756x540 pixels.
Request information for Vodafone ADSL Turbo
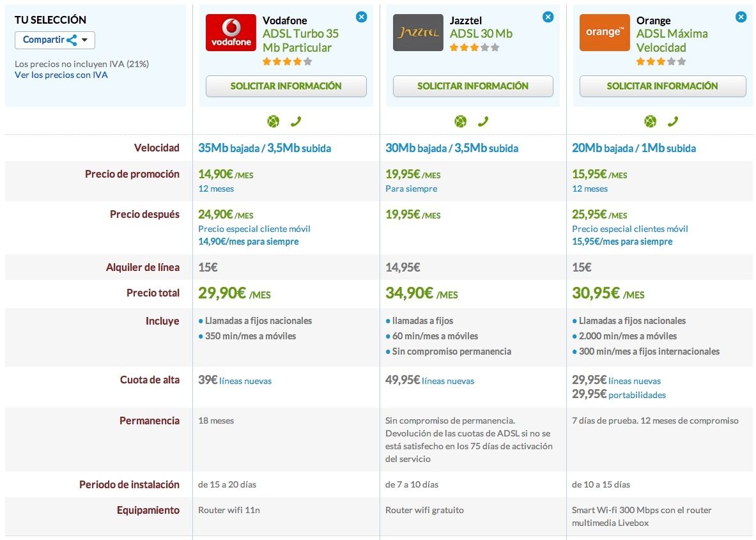coord(286,86)
